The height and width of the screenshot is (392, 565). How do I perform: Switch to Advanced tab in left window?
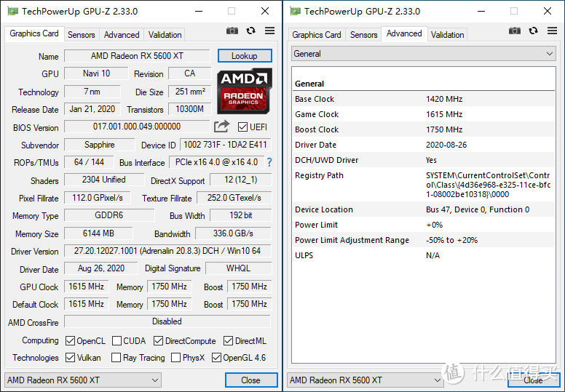click(122, 35)
